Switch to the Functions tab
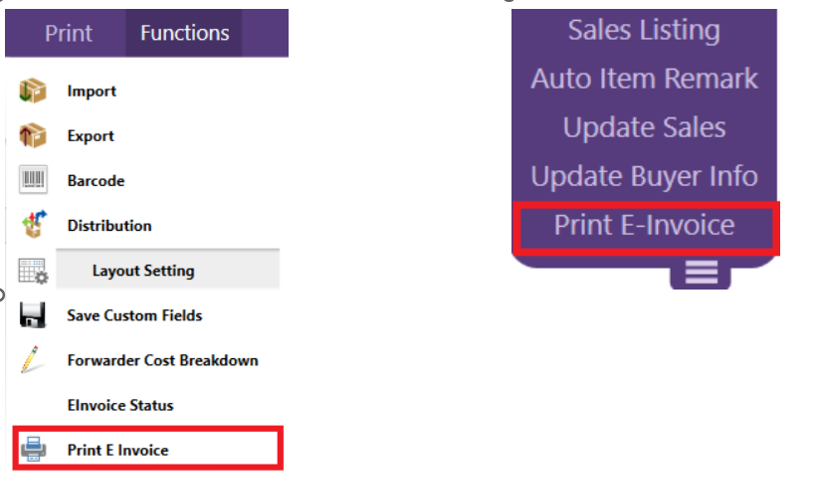 184,34
